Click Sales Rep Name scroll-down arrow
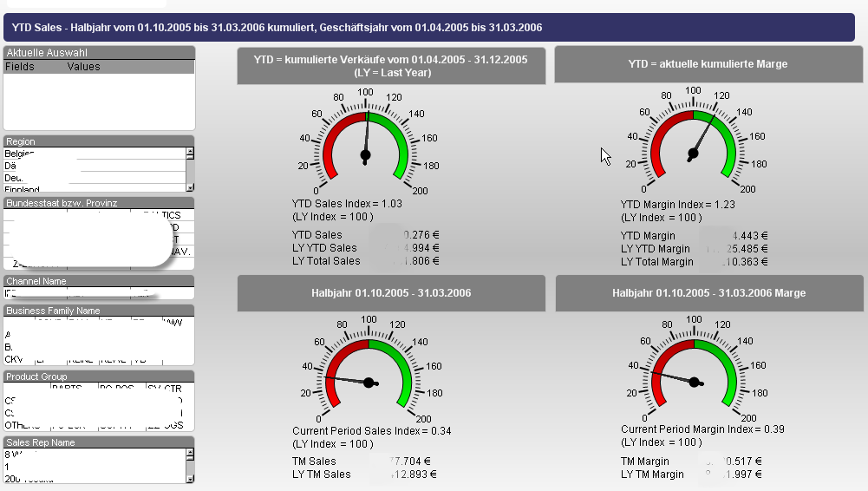 tap(190, 477)
